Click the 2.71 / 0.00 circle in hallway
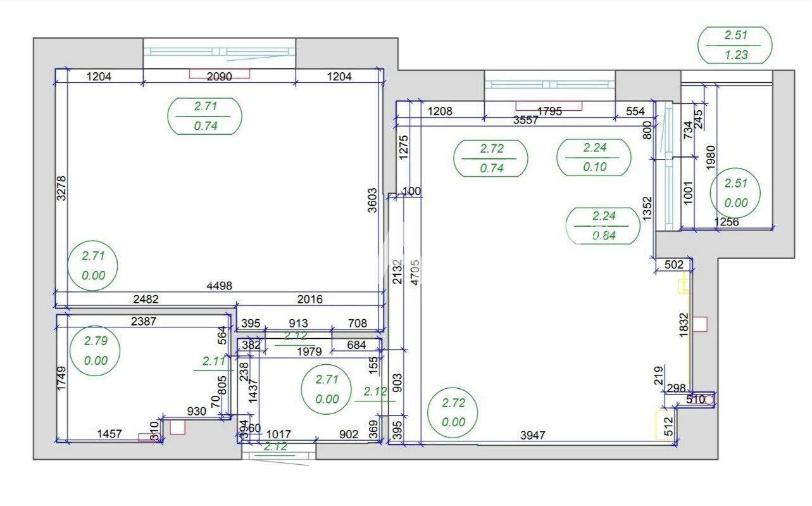 pyautogui.click(x=327, y=389)
